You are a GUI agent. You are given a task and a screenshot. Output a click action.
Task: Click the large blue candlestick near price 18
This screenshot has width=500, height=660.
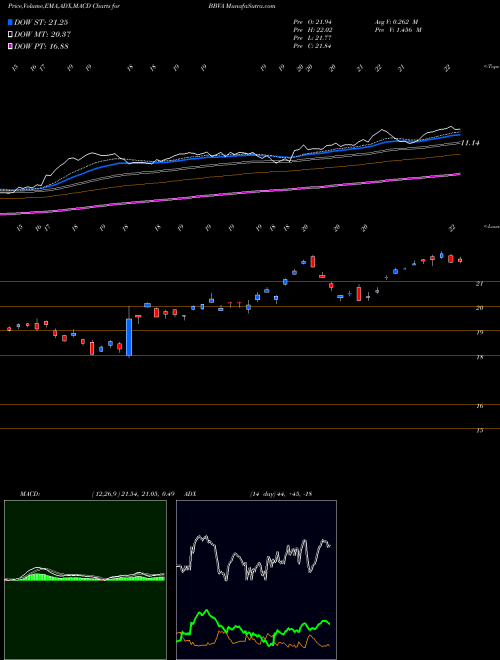[x=129, y=337]
